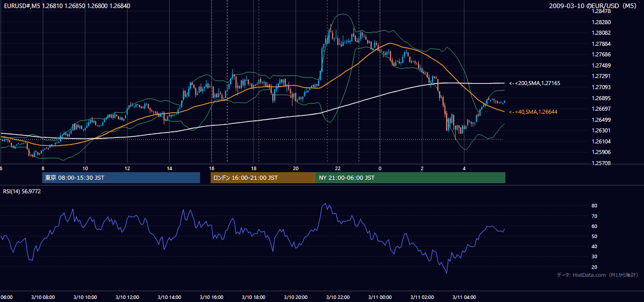Click hour 2 on the price chart axis
Viewport: 644px width, 302px height.
(422, 168)
